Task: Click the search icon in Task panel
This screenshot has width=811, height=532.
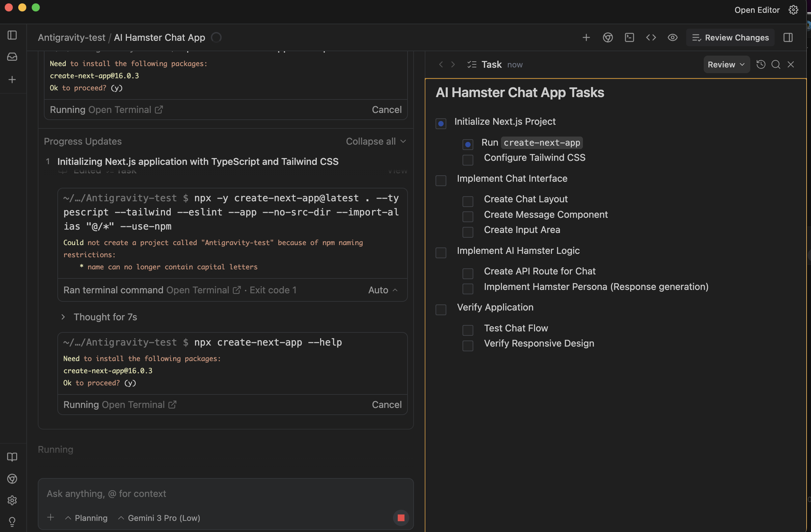Action: 776,64
